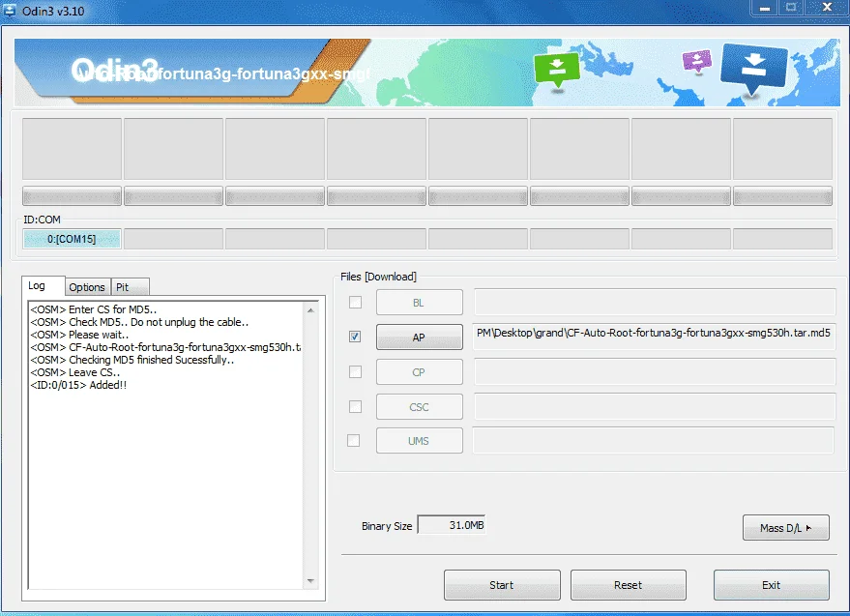This screenshot has height=616, width=850.
Task: Open the Pit tab
Action: 130,287
